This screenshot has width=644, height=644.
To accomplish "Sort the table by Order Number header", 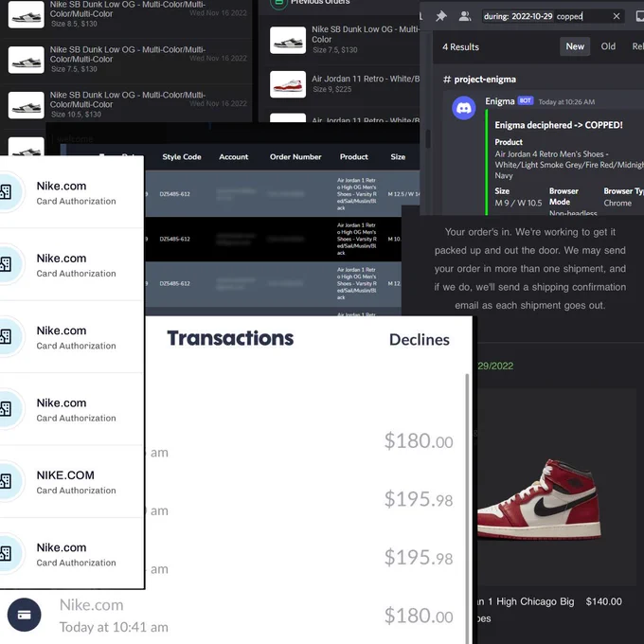I will pyautogui.click(x=295, y=157).
